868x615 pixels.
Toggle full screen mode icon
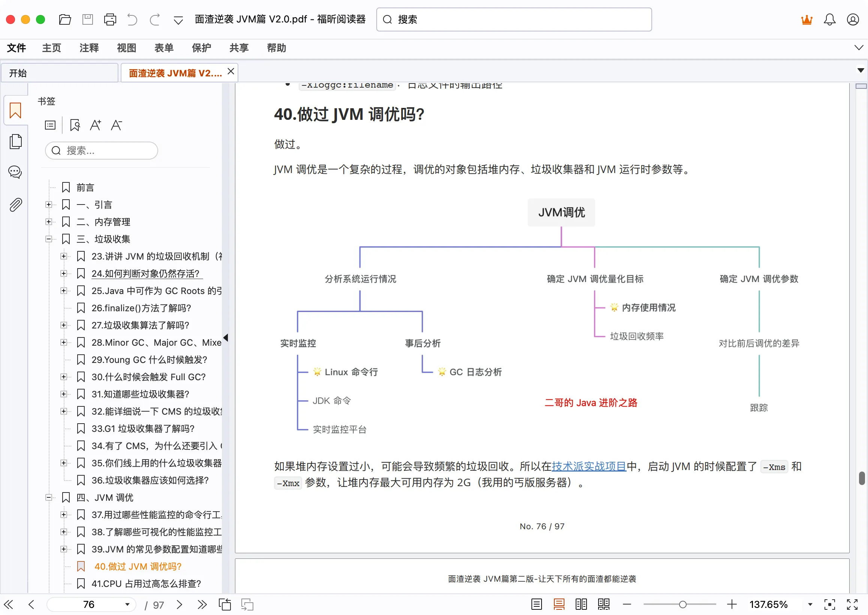click(853, 605)
